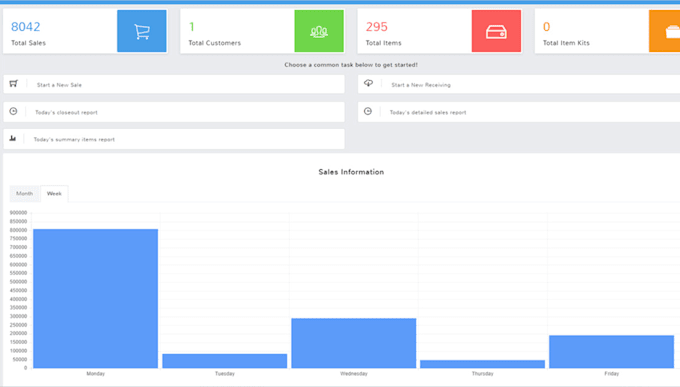
Task: Click the 'Choose a common task' heading
Action: pos(351,65)
